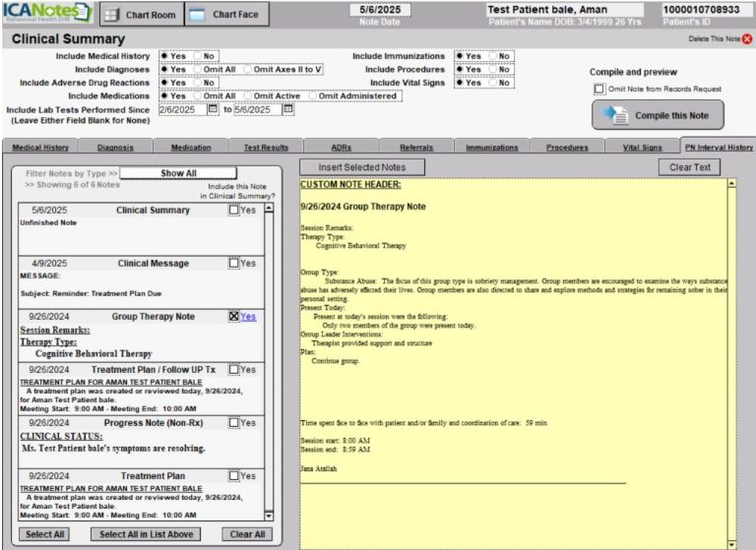This screenshot has height=550, width=756.
Task: Switch to the Medication tab
Action: [191, 147]
